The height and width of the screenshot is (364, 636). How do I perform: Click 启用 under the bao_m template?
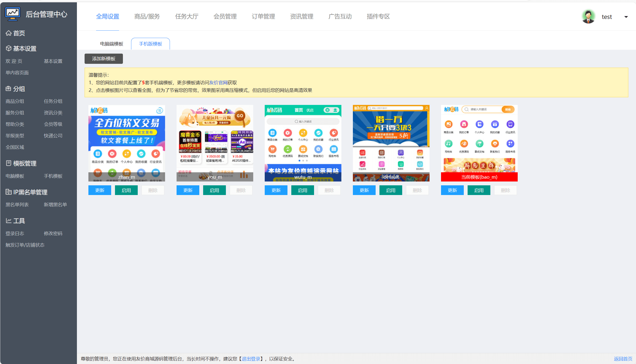click(x=479, y=190)
